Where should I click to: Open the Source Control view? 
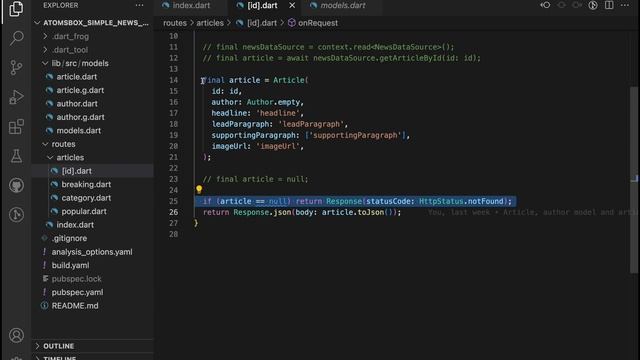tap(16, 67)
